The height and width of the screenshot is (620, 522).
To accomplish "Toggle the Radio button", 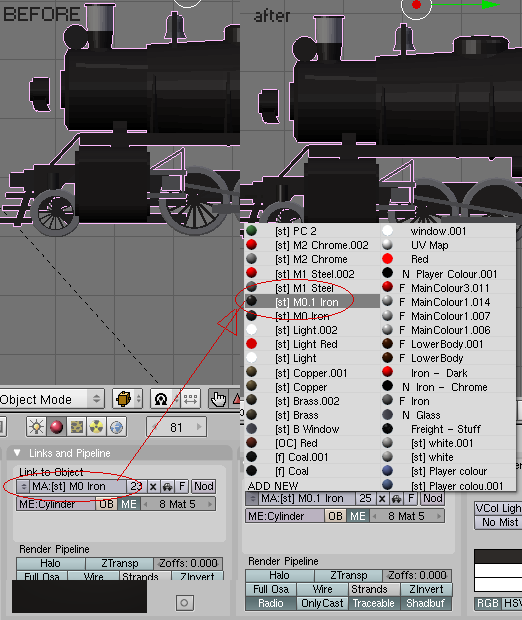I will pos(271,603).
